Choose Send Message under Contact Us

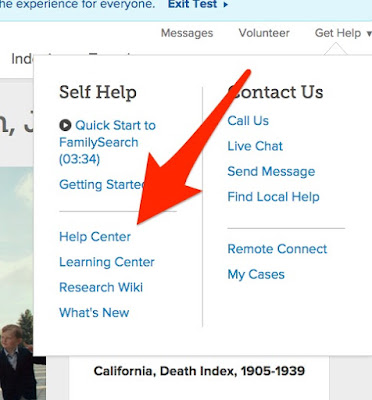pyautogui.click(x=271, y=171)
